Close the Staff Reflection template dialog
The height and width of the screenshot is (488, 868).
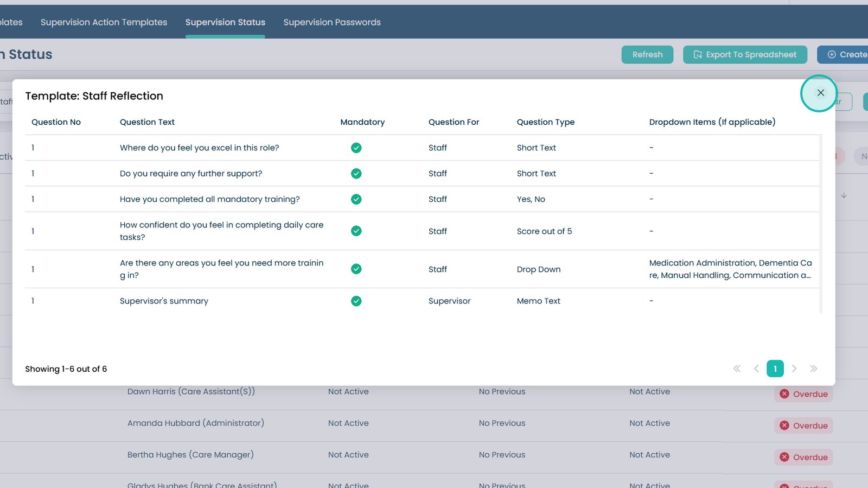click(x=820, y=93)
